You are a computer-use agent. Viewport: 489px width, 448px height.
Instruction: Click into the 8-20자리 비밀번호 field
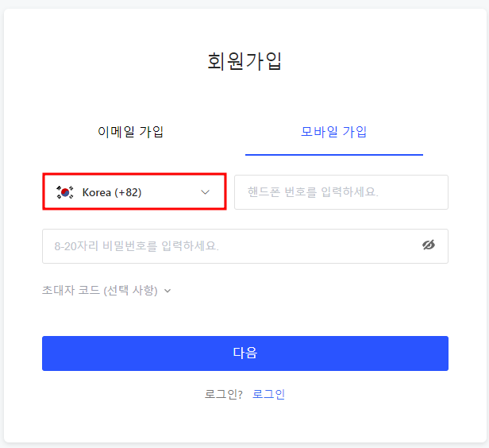pos(230,246)
